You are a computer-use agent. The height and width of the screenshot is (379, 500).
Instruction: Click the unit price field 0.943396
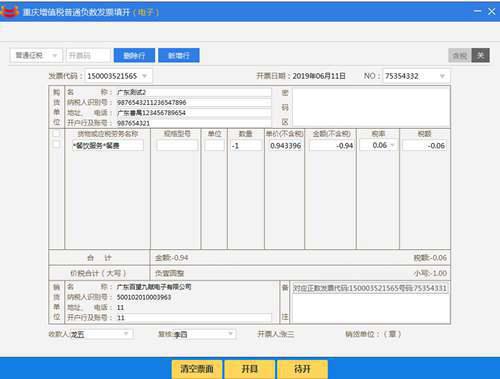coord(285,145)
